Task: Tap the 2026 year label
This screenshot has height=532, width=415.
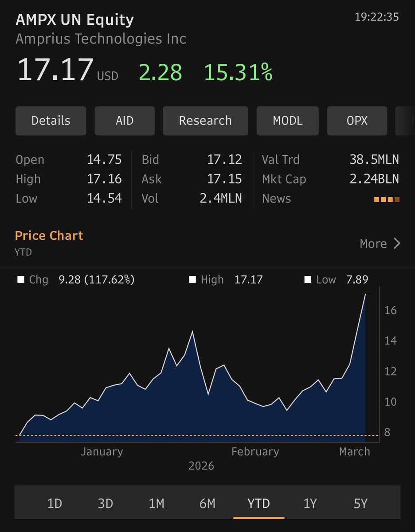Action: 201,466
